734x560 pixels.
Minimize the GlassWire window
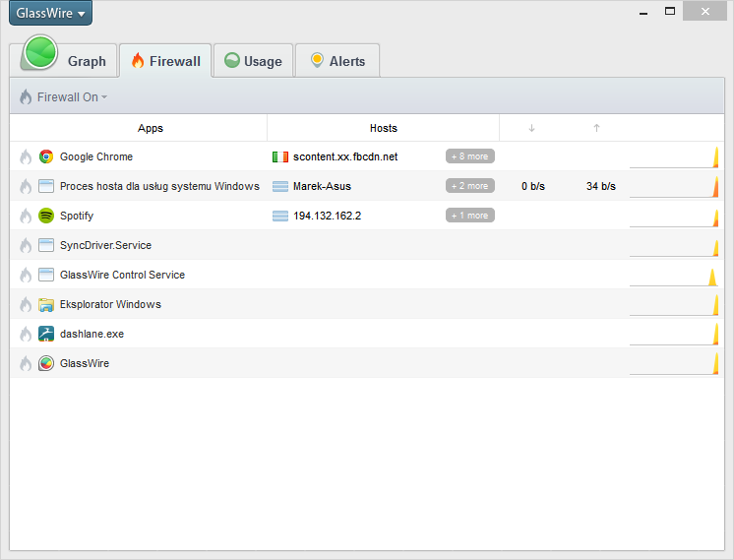(x=643, y=12)
